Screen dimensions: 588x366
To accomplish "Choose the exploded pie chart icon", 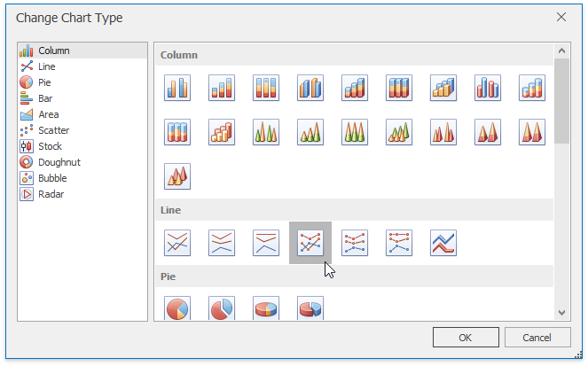I will click(222, 308).
